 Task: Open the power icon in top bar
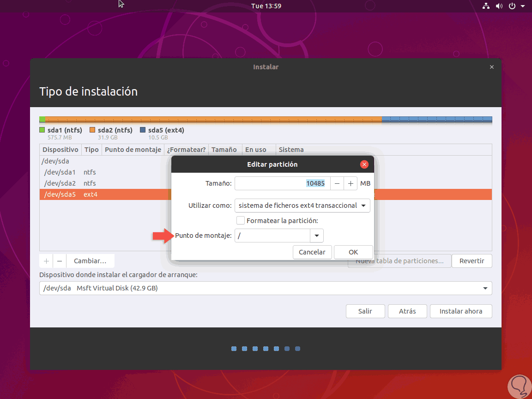click(x=512, y=6)
